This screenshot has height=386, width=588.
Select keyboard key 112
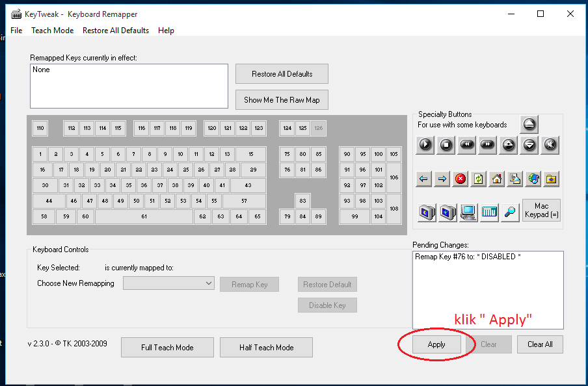click(x=72, y=128)
